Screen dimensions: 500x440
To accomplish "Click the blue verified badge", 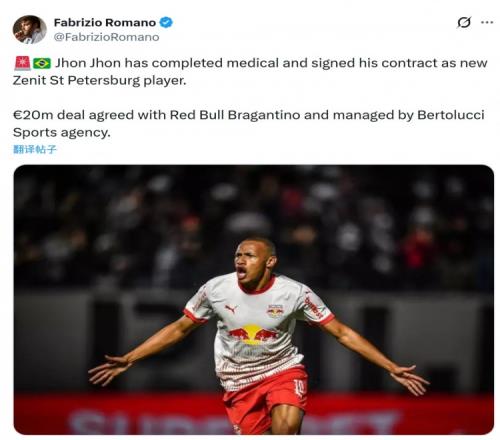I will pos(166,22).
